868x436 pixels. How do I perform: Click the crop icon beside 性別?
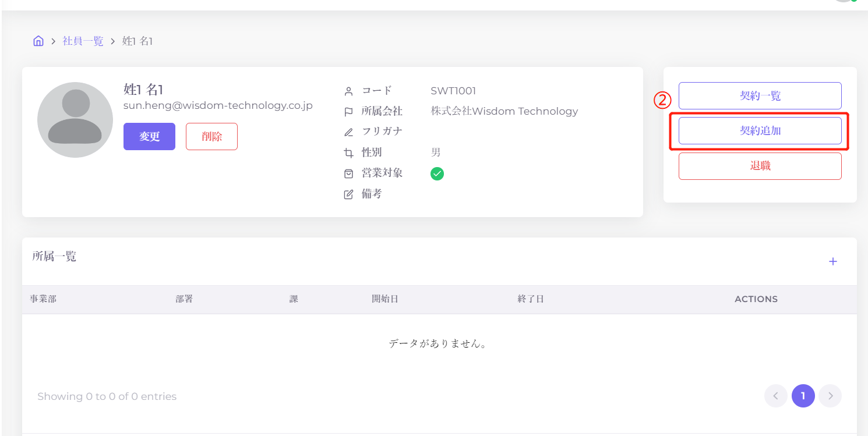point(348,153)
